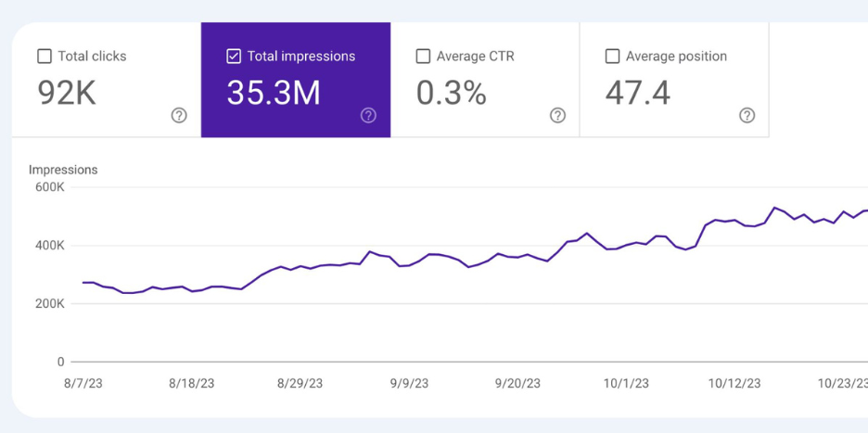Select the 9/9/23 date on x-axis
Screen dimensions: 868x433
click(x=409, y=383)
